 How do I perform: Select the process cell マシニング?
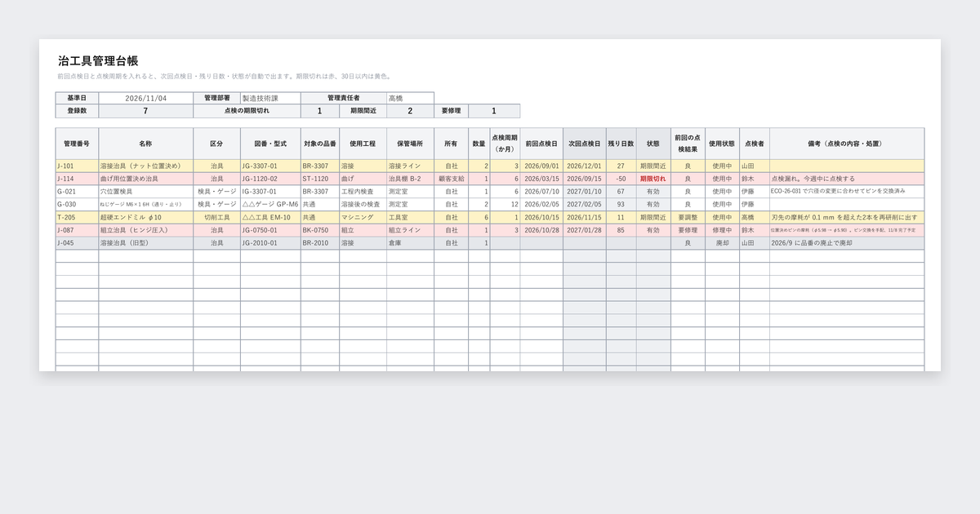[363, 218]
